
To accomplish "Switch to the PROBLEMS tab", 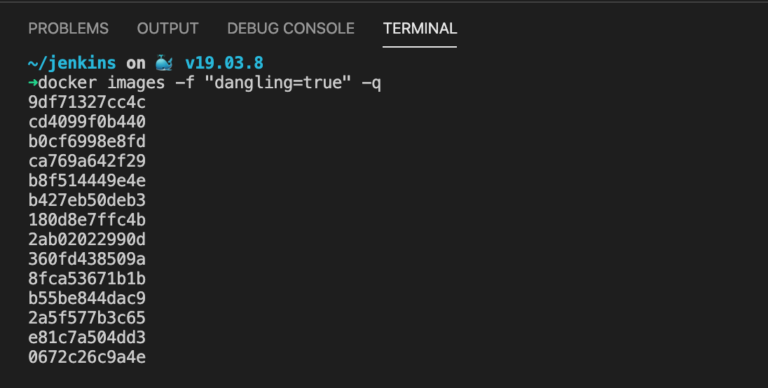I will tap(69, 28).
